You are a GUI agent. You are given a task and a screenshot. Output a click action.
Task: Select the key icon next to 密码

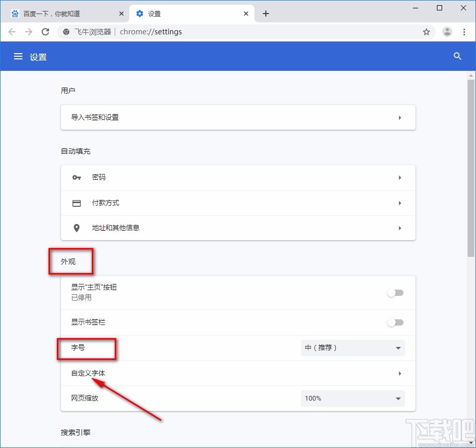click(77, 177)
